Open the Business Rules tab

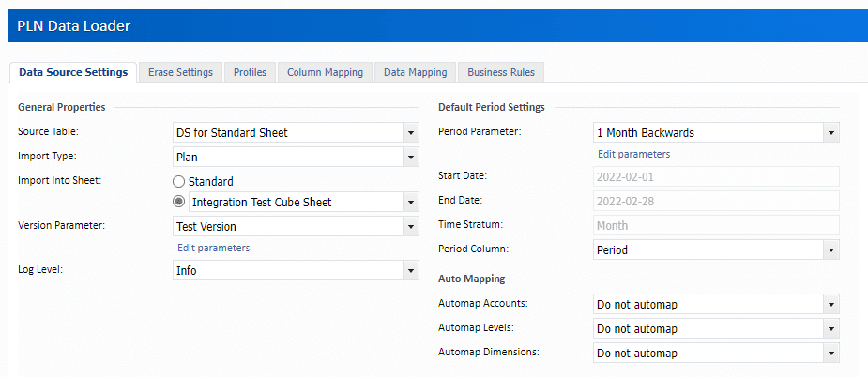point(501,72)
